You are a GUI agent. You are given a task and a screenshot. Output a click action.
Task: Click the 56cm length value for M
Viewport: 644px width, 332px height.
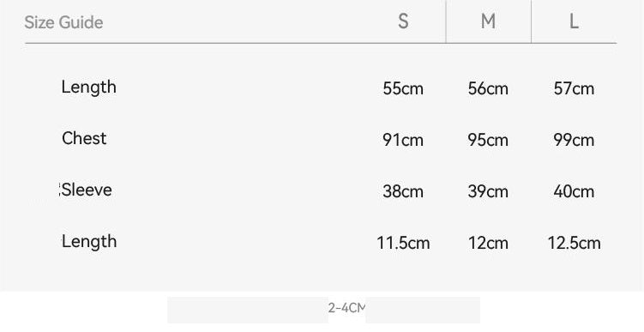point(488,88)
